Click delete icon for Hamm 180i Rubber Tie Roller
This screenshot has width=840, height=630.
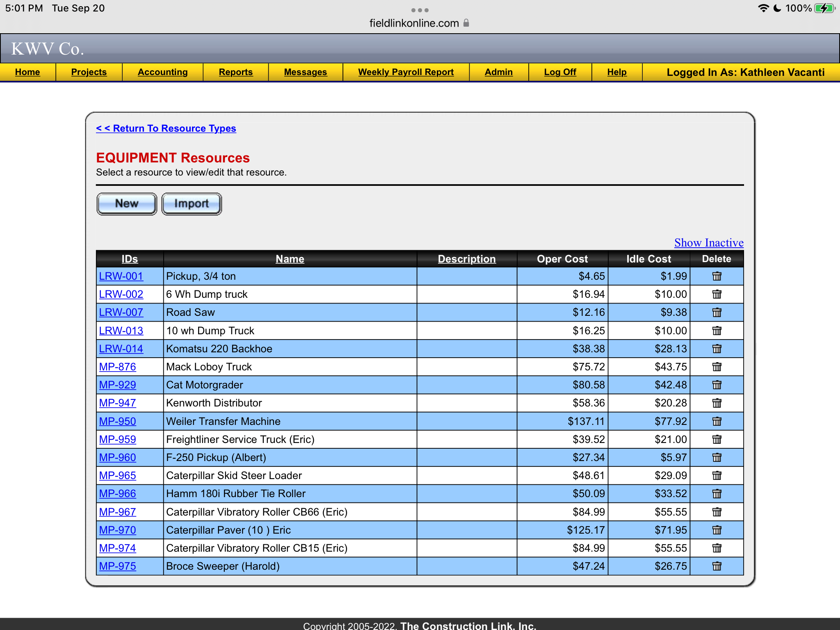717,493
